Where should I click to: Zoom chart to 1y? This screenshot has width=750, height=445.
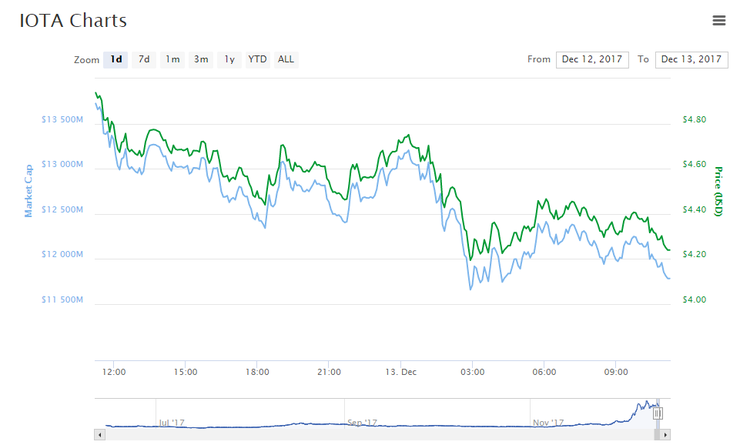tap(230, 59)
